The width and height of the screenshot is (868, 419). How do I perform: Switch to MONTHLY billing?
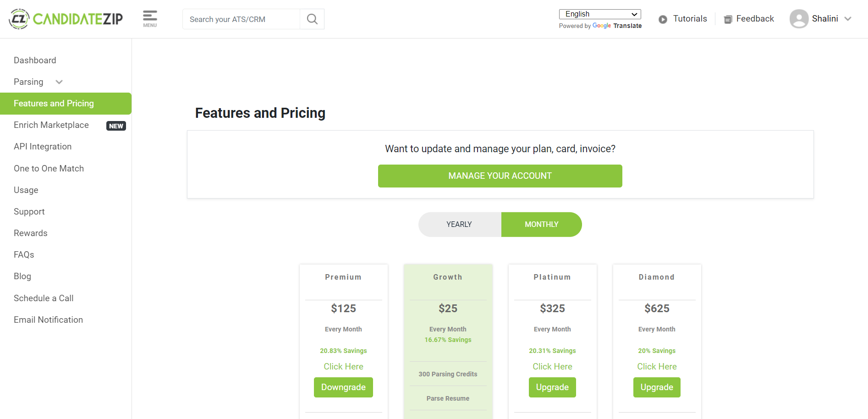click(541, 225)
